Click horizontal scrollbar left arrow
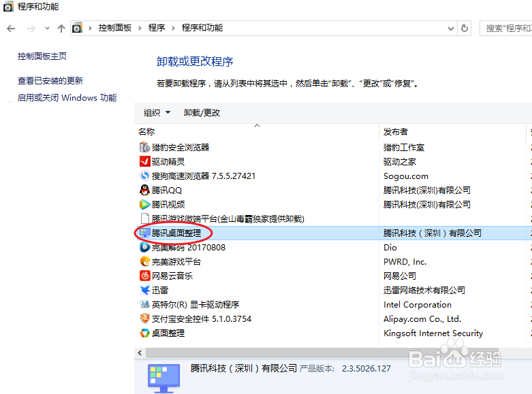Screen dimensions: 532x394 [140, 353]
